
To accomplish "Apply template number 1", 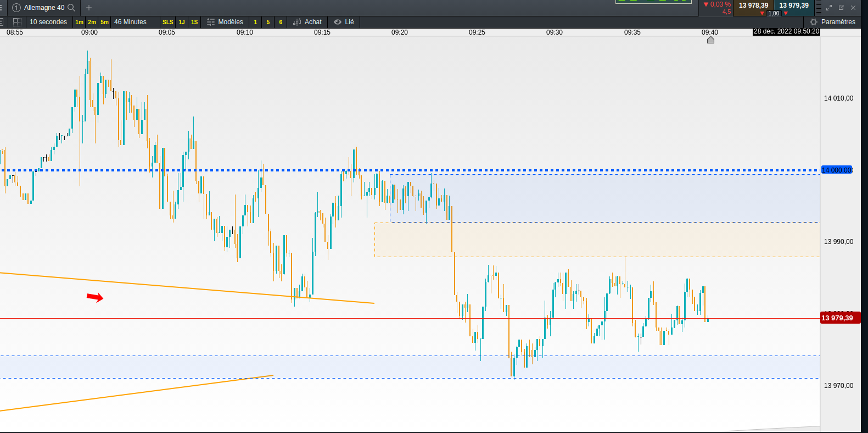I will tap(255, 22).
